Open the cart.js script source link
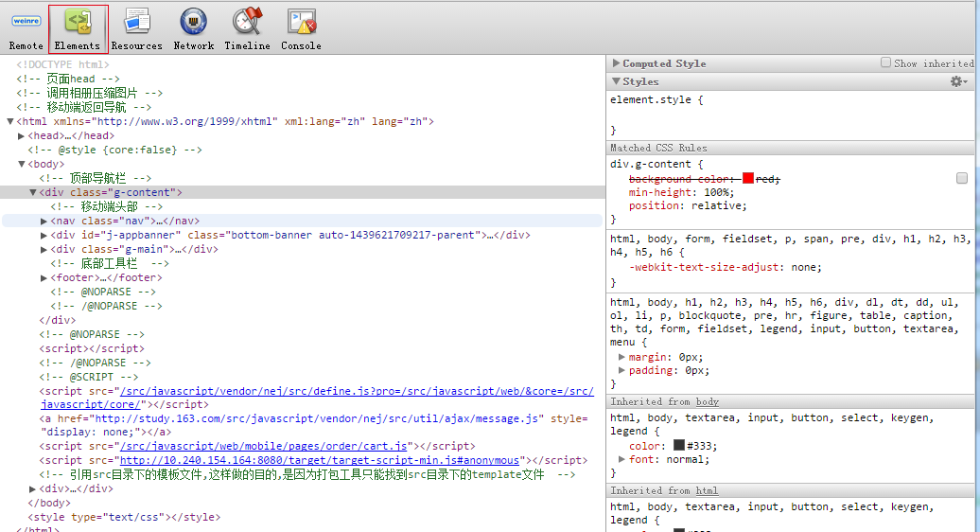This screenshot has height=532, width=980. pyautogui.click(x=263, y=446)
